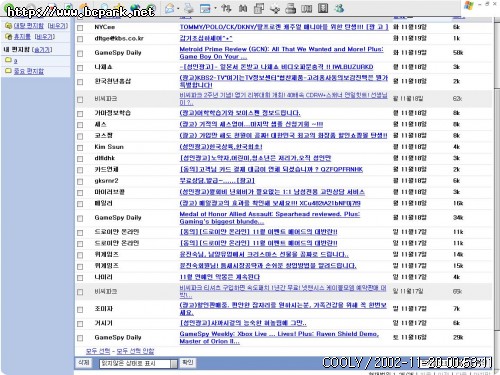Click sender name 'NYCee'
This screenshot has width=500, height=375.
click(x=105, y=27)
